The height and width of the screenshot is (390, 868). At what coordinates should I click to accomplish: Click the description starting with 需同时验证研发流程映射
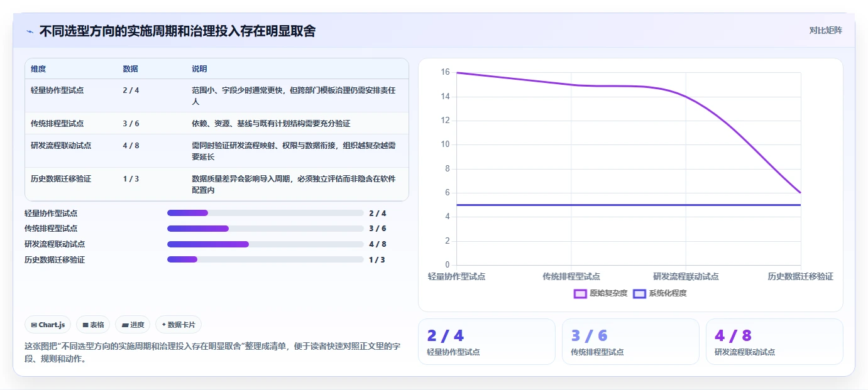[x=294, y=151]
